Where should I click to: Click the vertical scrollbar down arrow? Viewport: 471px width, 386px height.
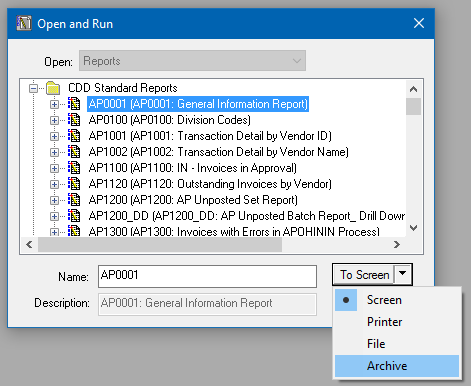[413, 228]
